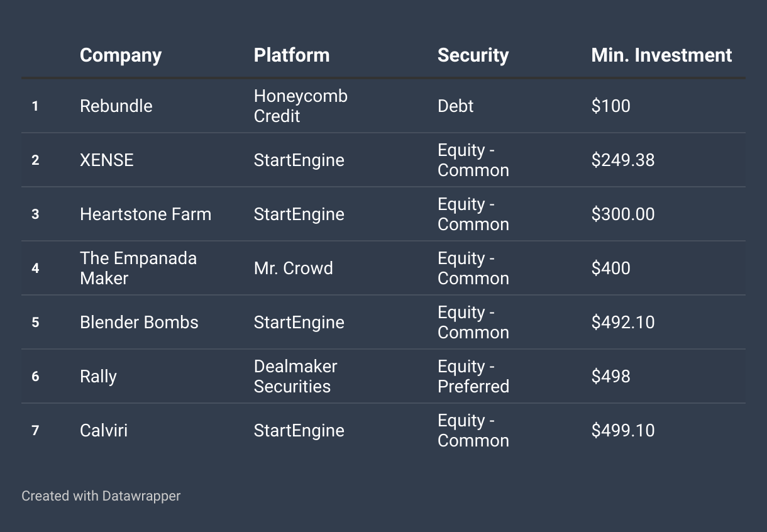Click the Rally company cell

click(x=98, y=376)
